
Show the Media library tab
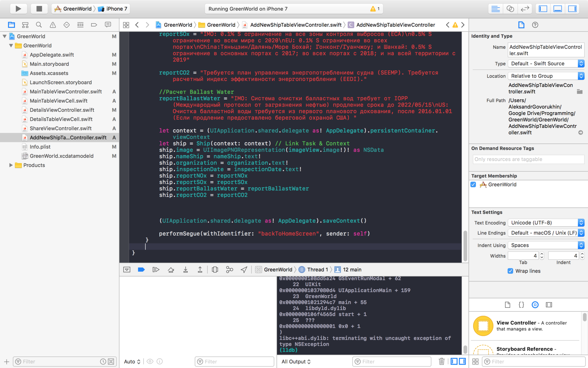coord(549,305)
